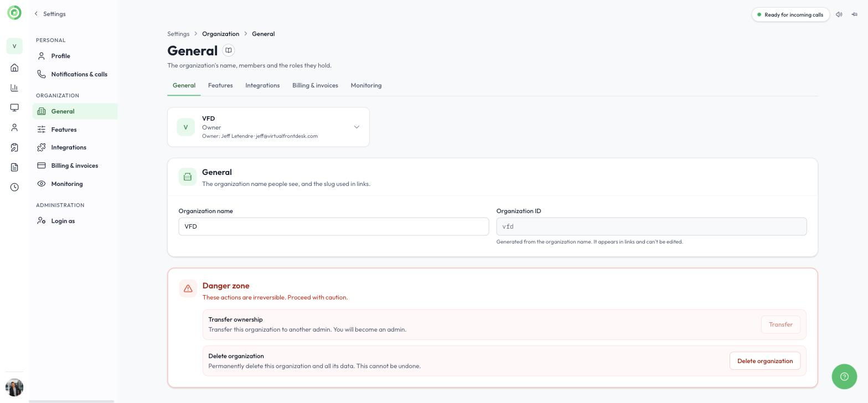Select Features in the sidebar
Viewport: 868px width, 403px height.
pyautogui.click(x=75, y=130)
